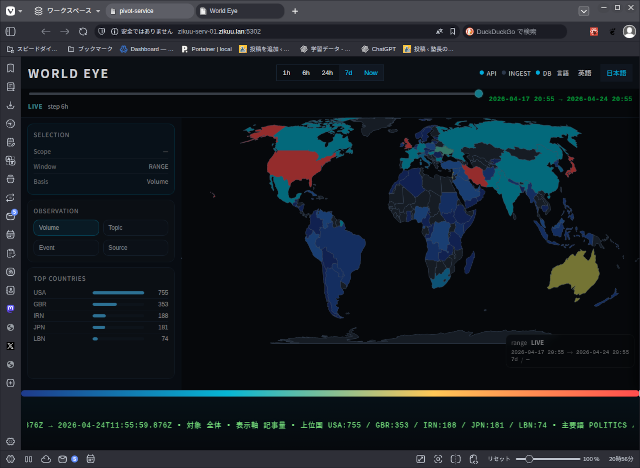
Task: Open the sidebar downloads panel
Action: click(10, 104)
